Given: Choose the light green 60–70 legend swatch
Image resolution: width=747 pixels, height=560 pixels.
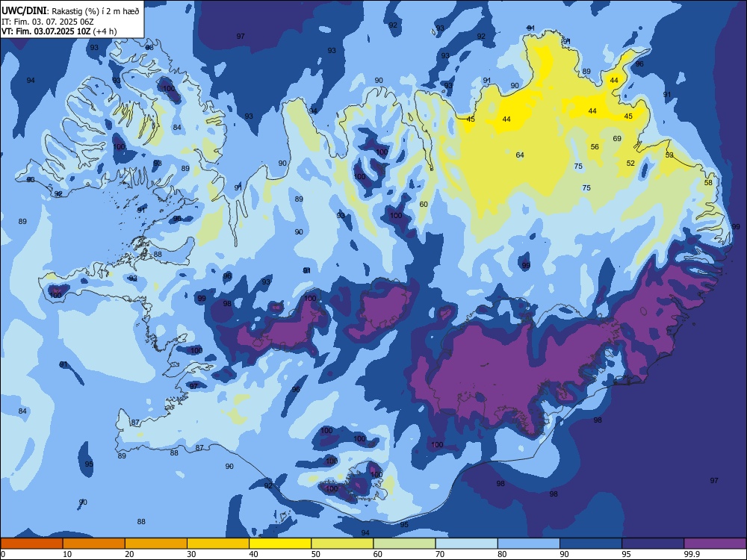Looking at the screenshot, I should pos(404,544).
